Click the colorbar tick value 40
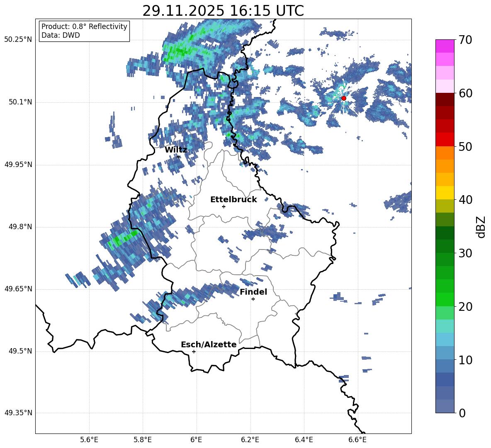 tap(465, 200)
